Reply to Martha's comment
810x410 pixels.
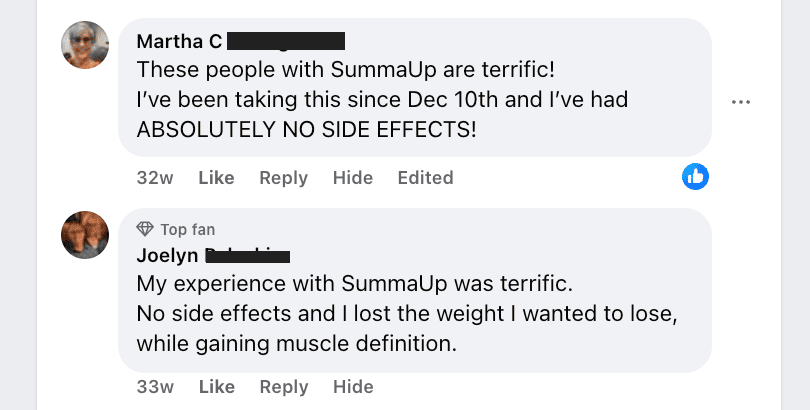point(283,178)
